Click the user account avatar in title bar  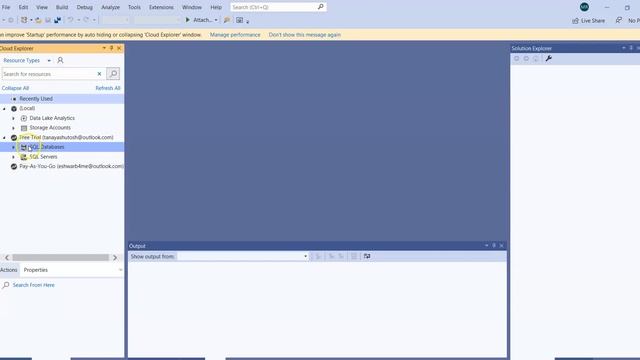coord(584,7)
